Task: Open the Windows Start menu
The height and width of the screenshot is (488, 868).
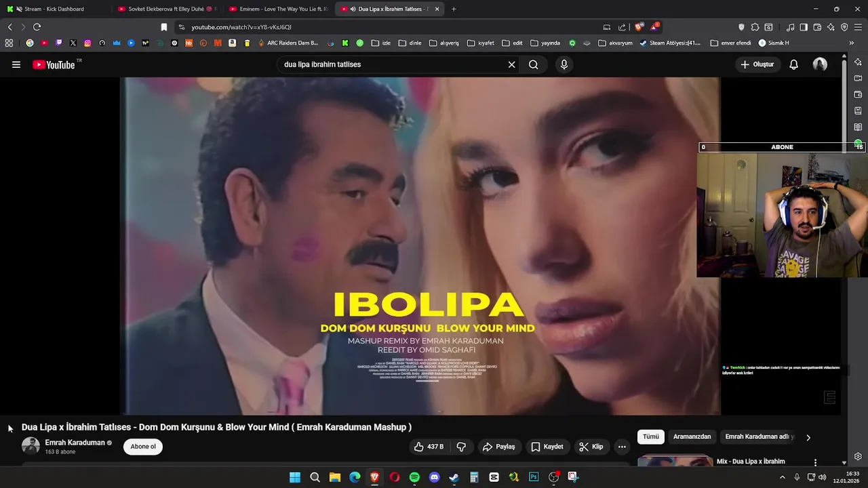Action: click(x=295, y=477)
